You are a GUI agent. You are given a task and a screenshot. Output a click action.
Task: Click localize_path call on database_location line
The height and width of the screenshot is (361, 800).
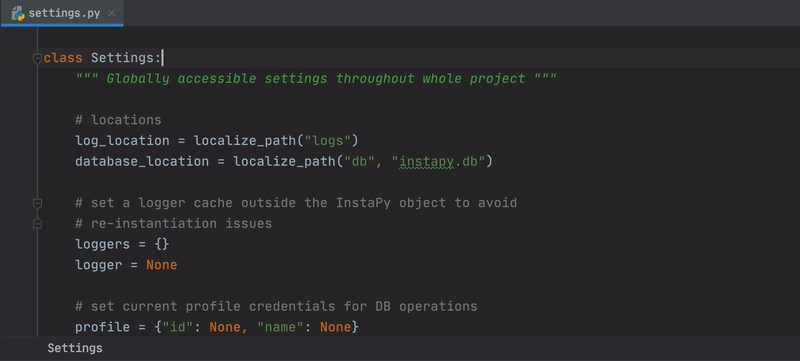click(284, 162)
